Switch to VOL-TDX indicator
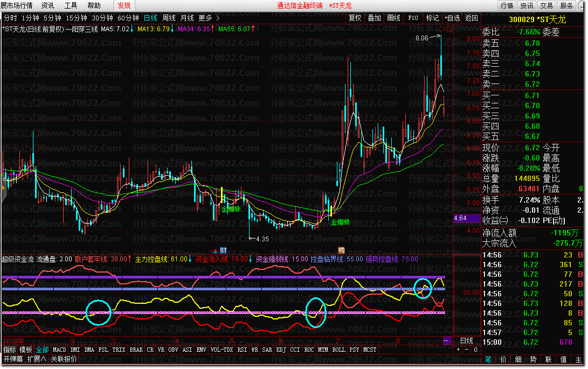 (x=222, y=350)
